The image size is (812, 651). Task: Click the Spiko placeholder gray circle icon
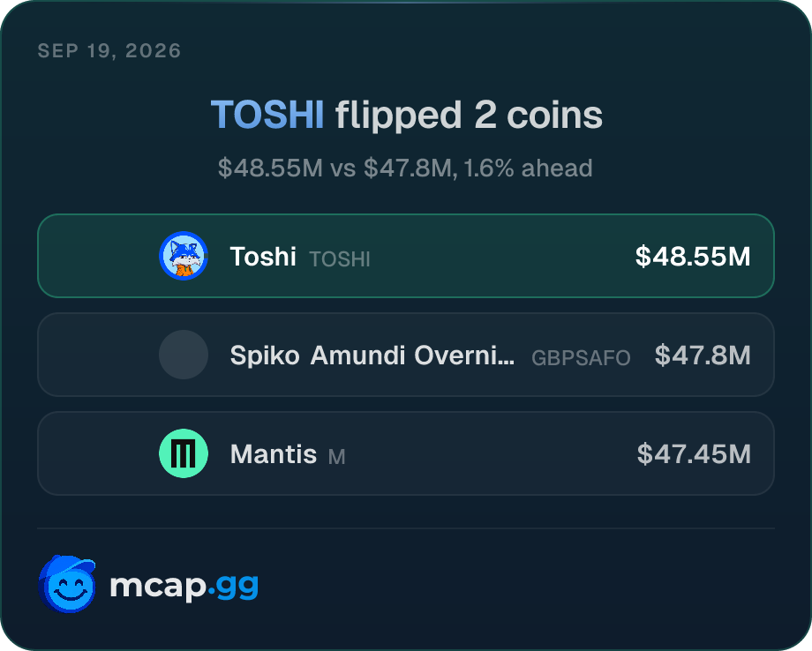coord(184,355)
